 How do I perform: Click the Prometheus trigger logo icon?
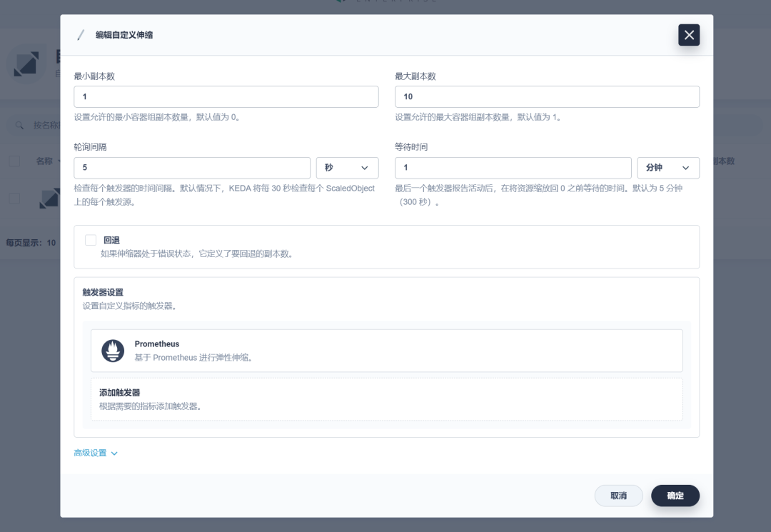(112, 351)
